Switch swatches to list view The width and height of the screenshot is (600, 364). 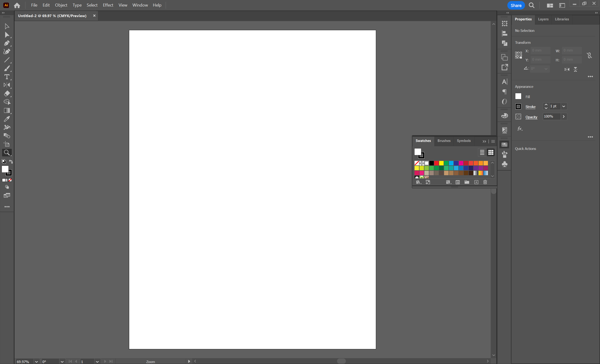tap(482, 152)
